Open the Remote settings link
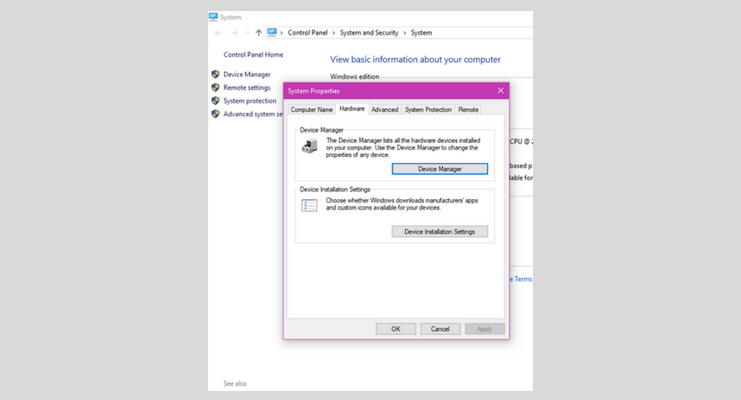Viewport: 741px width, 400px height. [247, 88]
